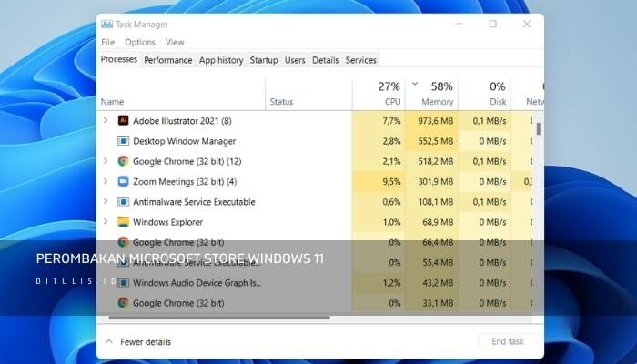Click the 43,2 MB memory value
Screen dimensions: 637x364
[x=439, y=283]
